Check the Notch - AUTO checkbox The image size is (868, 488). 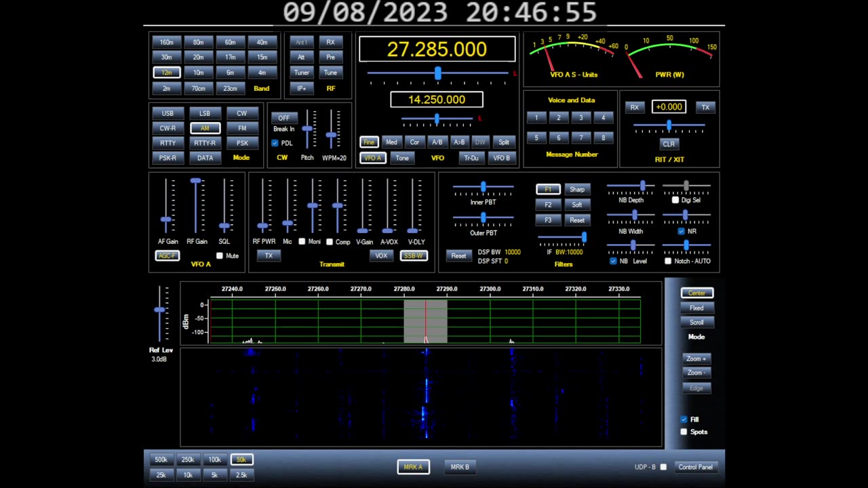[x=668, y=261]
